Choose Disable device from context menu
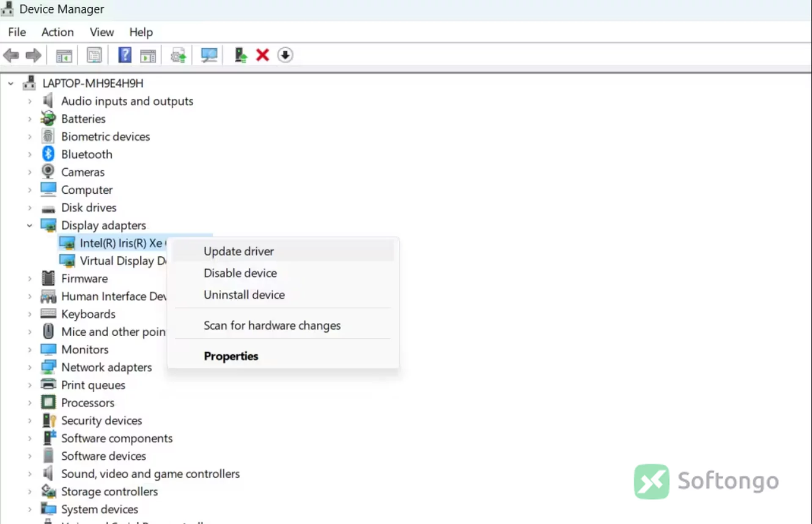Viewport: 812px width, 524px height. 283,273
